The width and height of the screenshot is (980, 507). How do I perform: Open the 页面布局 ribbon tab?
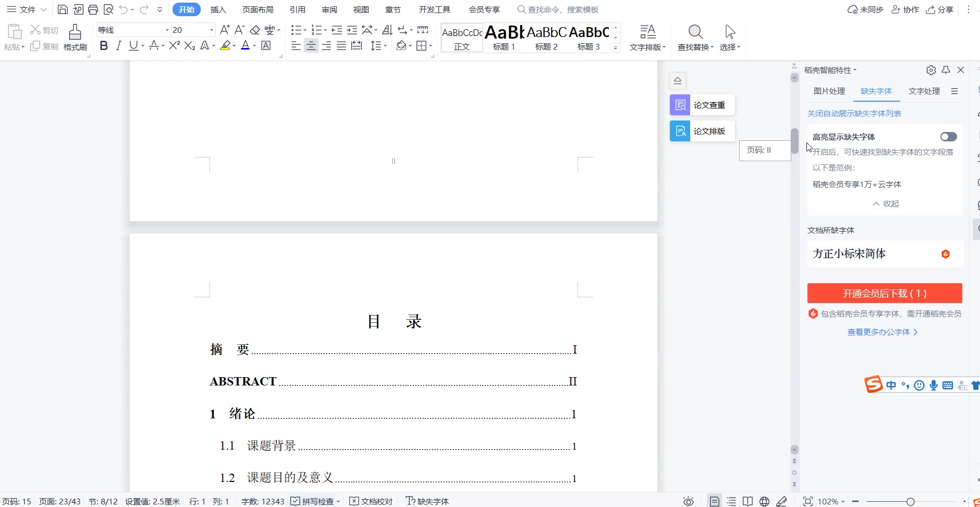(258, 9)
